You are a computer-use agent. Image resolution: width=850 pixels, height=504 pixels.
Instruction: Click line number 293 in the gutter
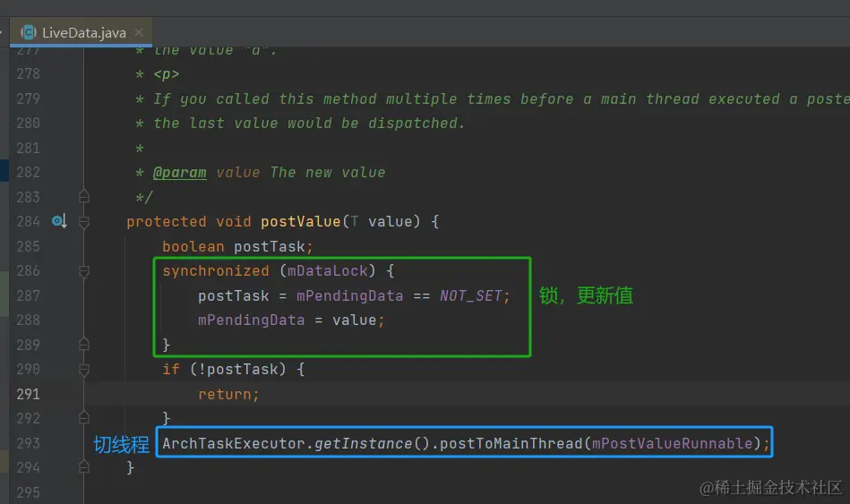tap(28, 443)
